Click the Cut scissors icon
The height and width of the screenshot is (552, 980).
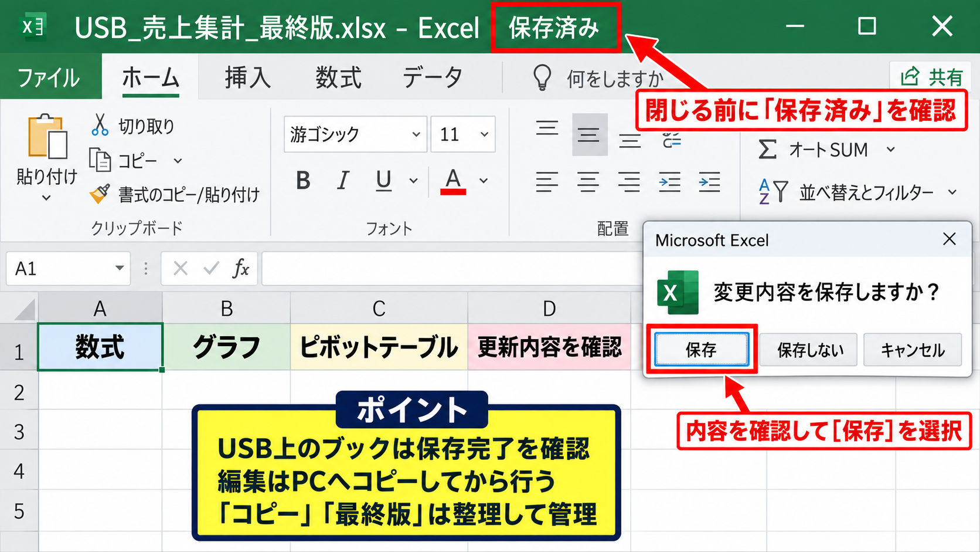point(100,125)
